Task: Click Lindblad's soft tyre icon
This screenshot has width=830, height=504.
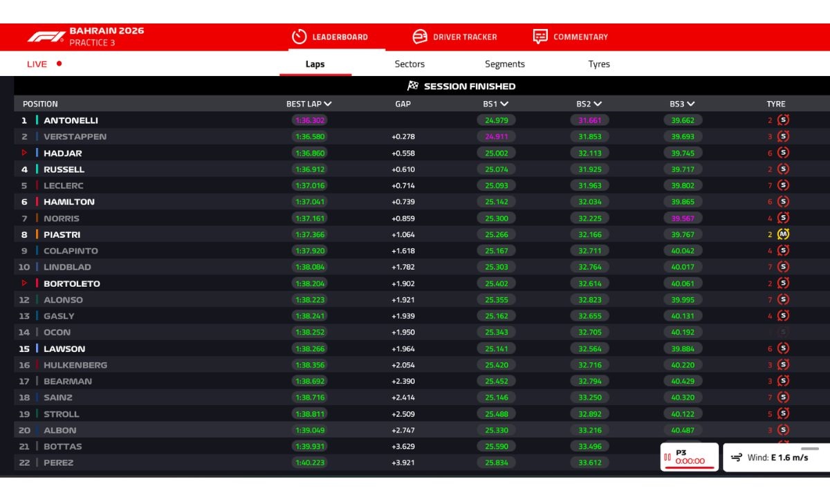Action: 783,267
